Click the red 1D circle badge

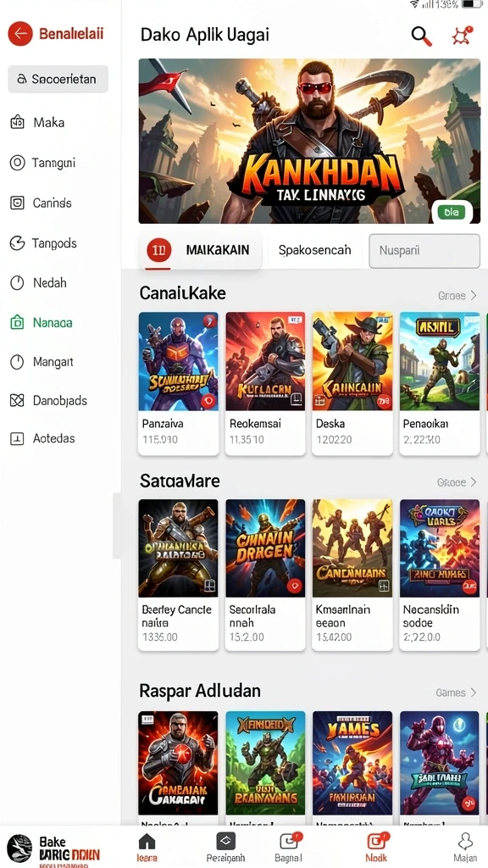coord(158,250)
